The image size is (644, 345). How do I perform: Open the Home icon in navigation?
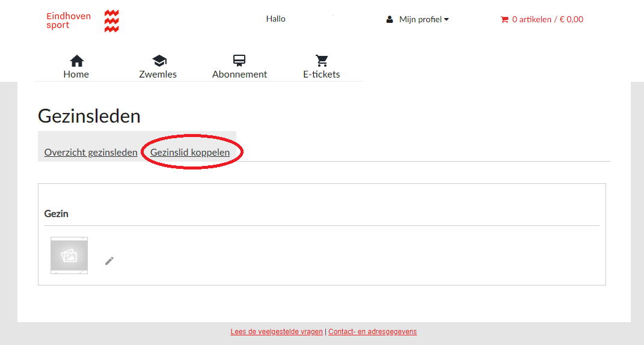click(77, 61)
